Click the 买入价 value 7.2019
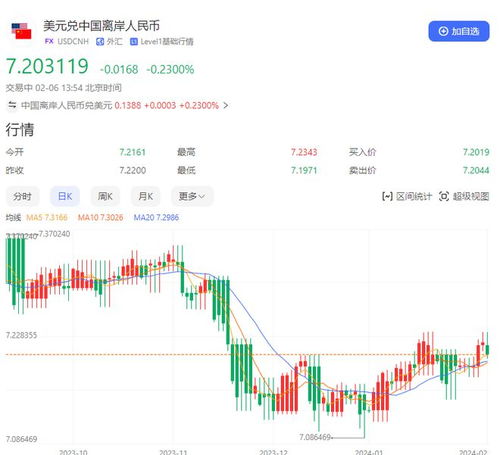Image resolution: width=500 pixels, height=455 pixels. [476, 152]
